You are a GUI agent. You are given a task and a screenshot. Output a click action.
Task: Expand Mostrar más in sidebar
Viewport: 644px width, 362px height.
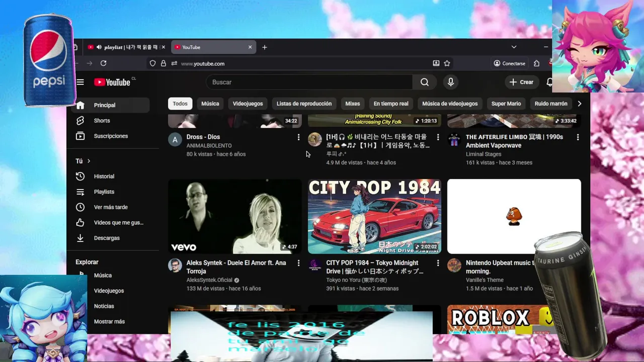pos(109,322)
